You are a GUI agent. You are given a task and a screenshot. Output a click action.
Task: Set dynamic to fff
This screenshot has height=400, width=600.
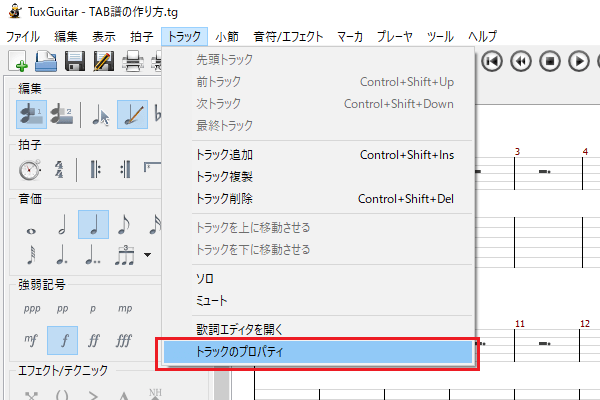pyautogui.click(x=124, y=340)
